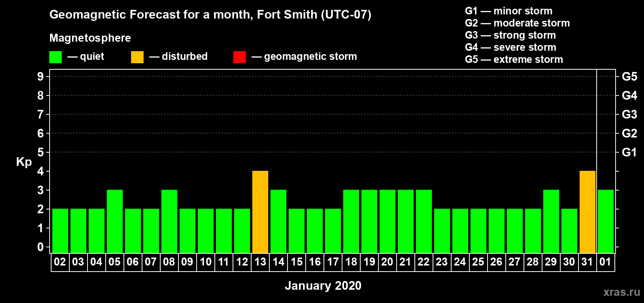Image resolution: width=644 pixels, height=303 pixels.
Task: Click date label 21 on the axis
Action: pyautogui.click(x=405, y=262)
